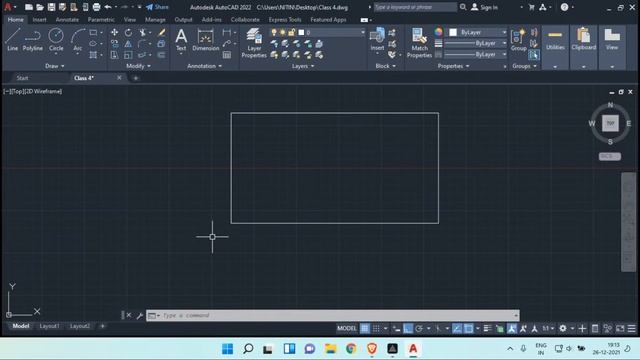The image size is (640, 360).
Task: Expand the Block panel
Action: point(385,66)
